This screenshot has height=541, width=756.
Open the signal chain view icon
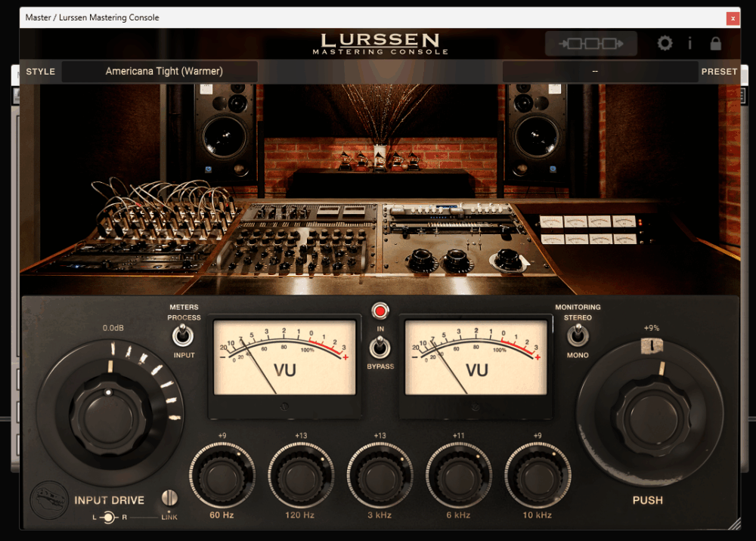tap(591, 44)
